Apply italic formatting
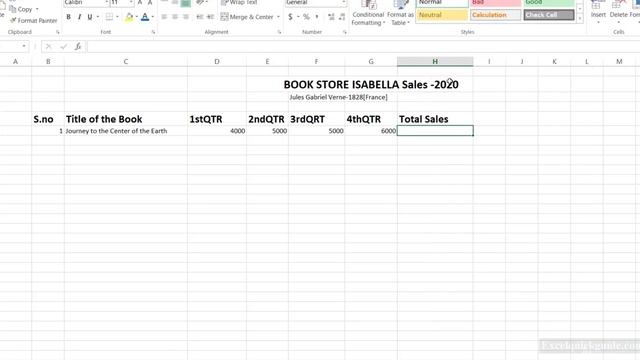 [x=79, y=17]
